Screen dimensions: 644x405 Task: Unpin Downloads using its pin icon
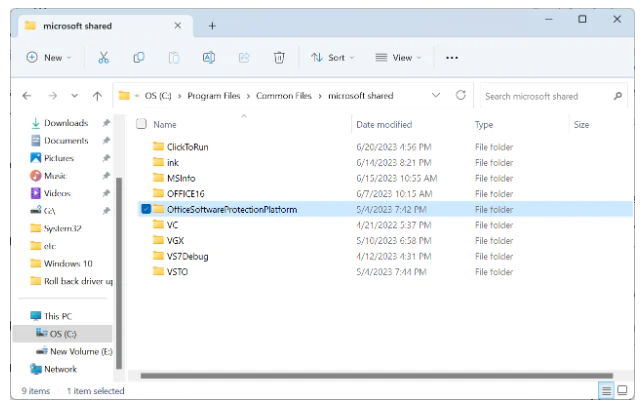[106, 123]
